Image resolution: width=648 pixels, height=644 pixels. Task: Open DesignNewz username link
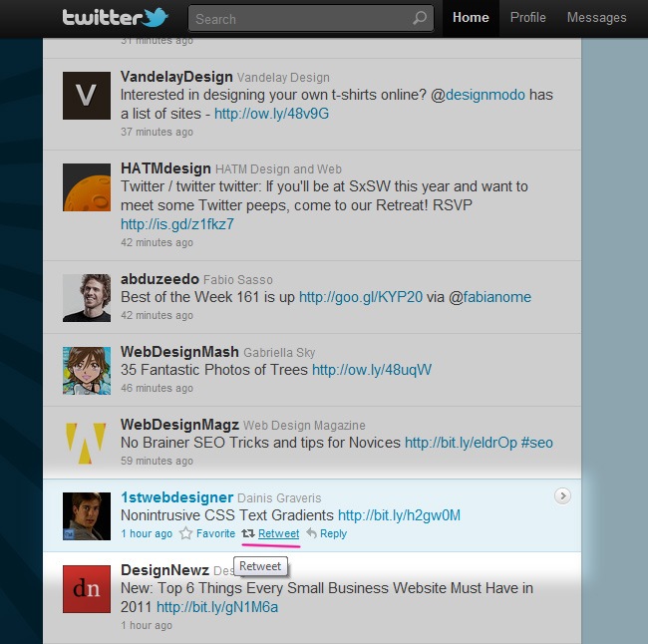coord(164,570)
